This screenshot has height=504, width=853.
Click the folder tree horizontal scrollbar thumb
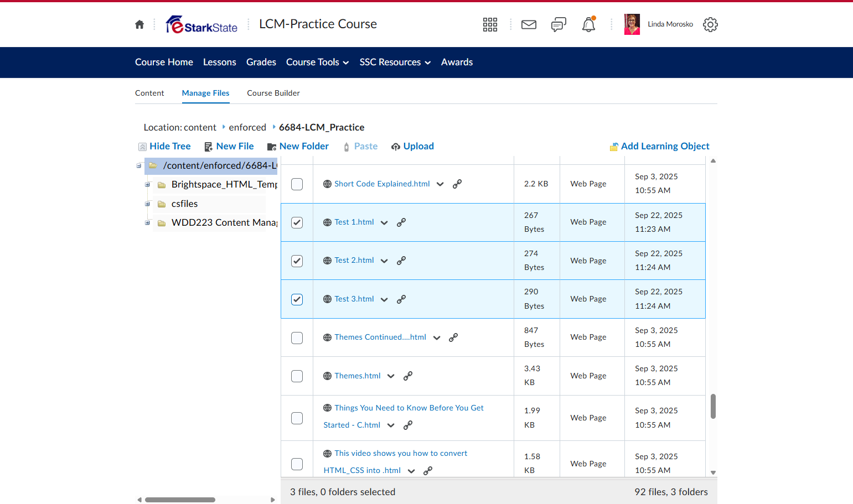[180, 500]
